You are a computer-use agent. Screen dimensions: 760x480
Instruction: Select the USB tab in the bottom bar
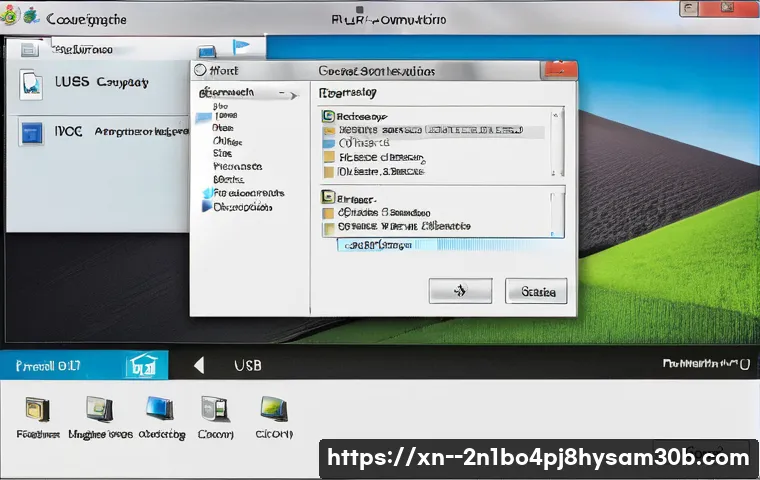tap(246, 366)
